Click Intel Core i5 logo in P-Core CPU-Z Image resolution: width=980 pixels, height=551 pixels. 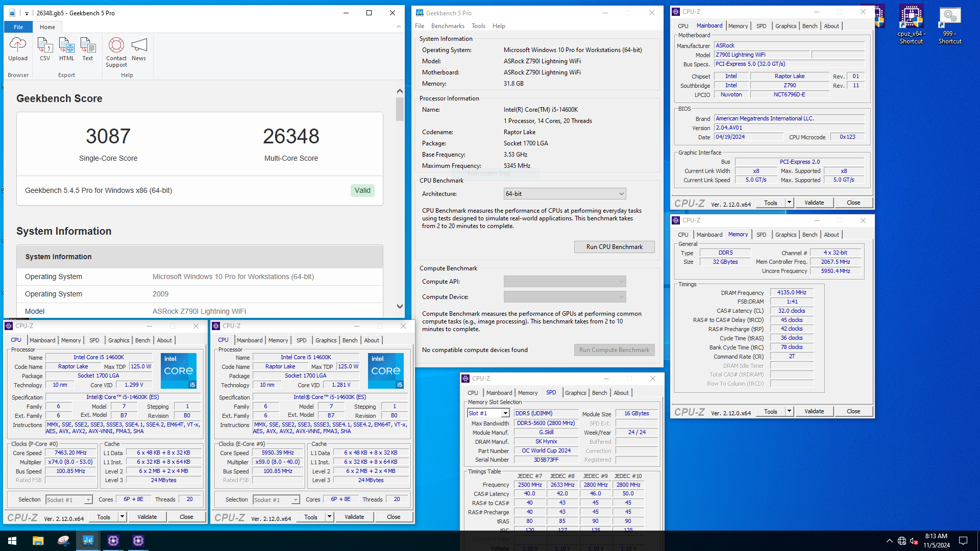179,371
